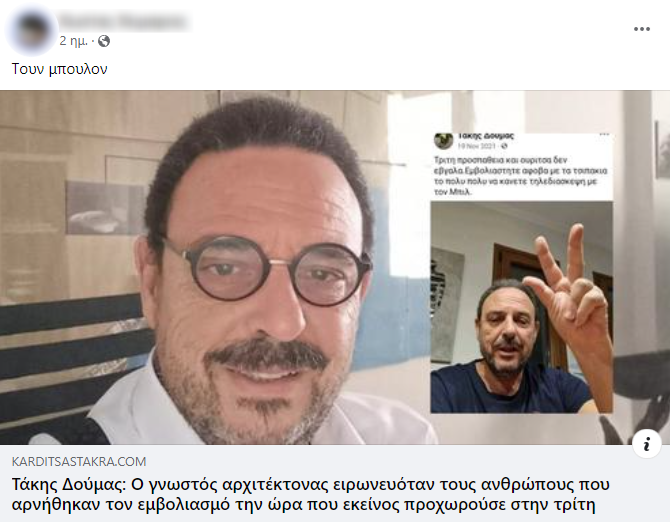Click the inset date "19 Νοε 2021"

click(x=477, y=146)
